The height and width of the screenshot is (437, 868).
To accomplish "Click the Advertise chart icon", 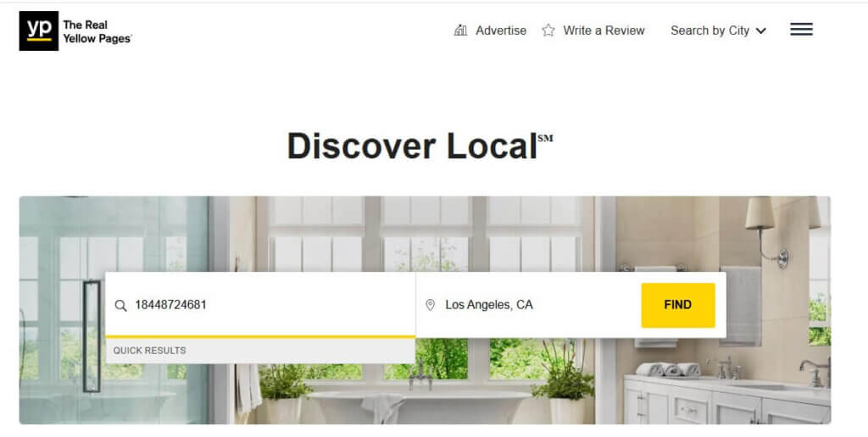I will click(460, 30).
